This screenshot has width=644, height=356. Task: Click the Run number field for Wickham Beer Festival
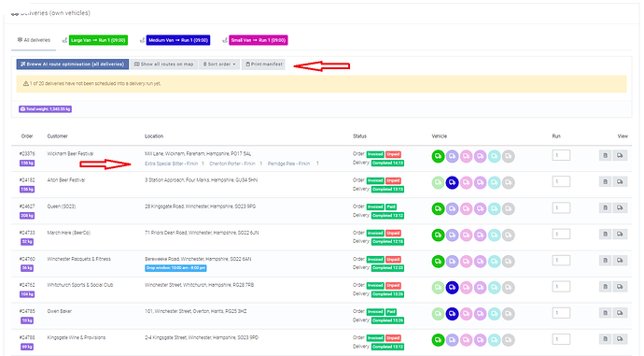561,155
